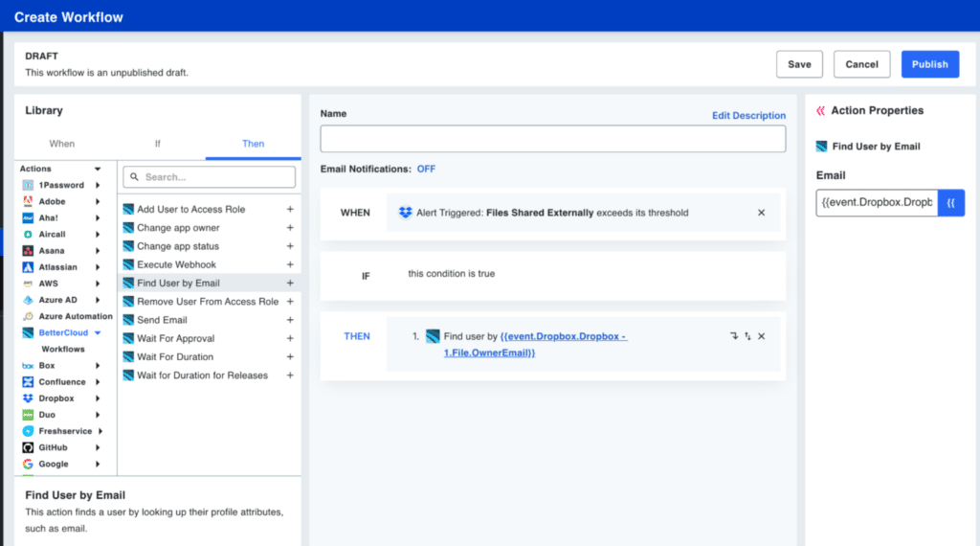Viewport: 980px width, 546px height.
Task: Click the Azure AD icon
Action: (28, 300)
